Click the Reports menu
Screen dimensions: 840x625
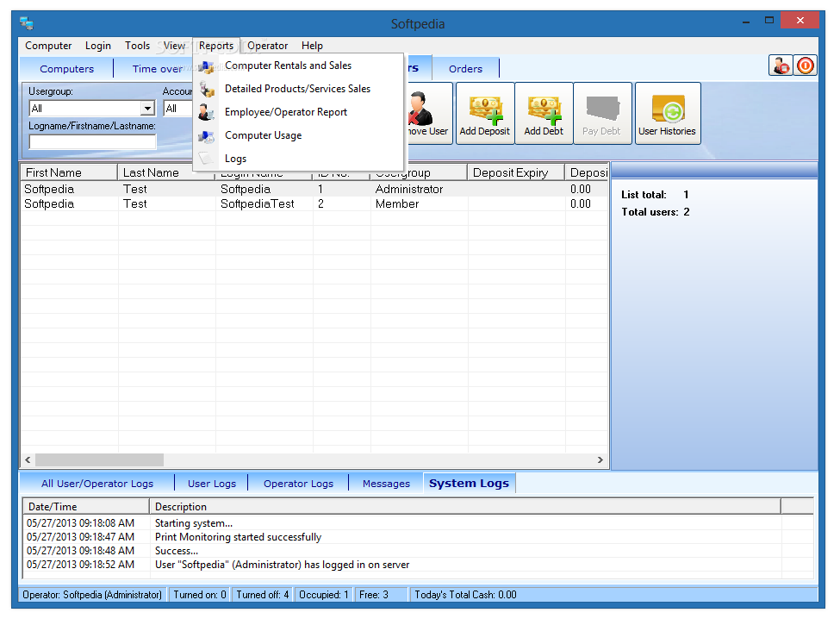click(x=216, y=46)
